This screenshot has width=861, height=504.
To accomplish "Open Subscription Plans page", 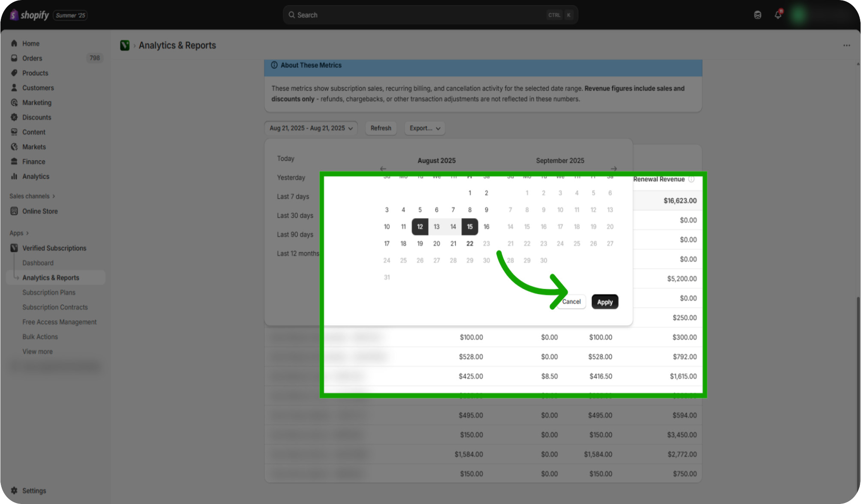I will tap(49, 292).
